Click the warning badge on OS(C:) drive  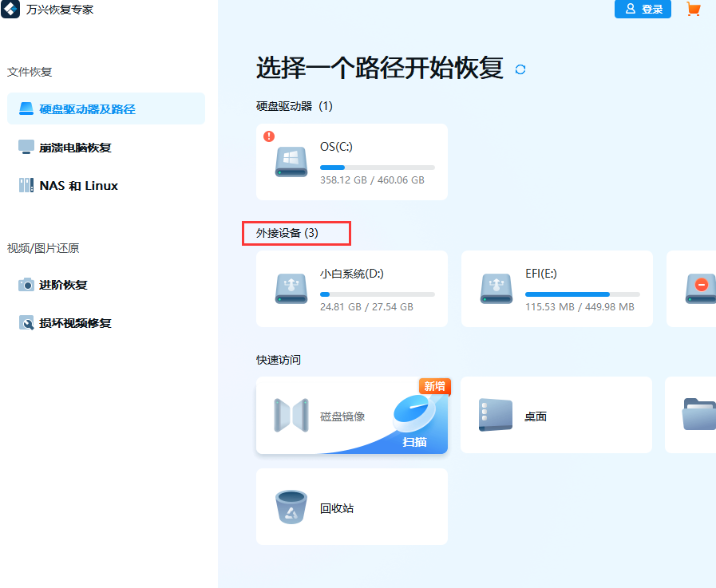coord(269,136)
